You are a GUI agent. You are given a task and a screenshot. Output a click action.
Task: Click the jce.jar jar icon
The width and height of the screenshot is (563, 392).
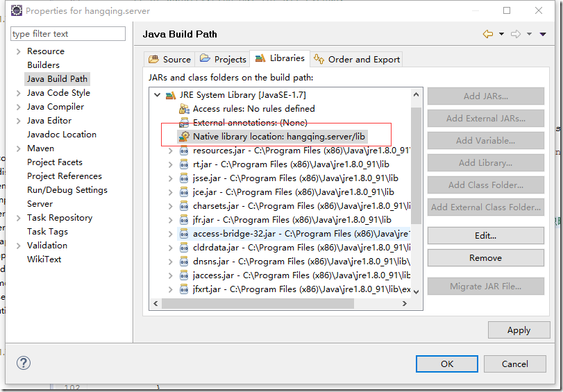(184, 192)
